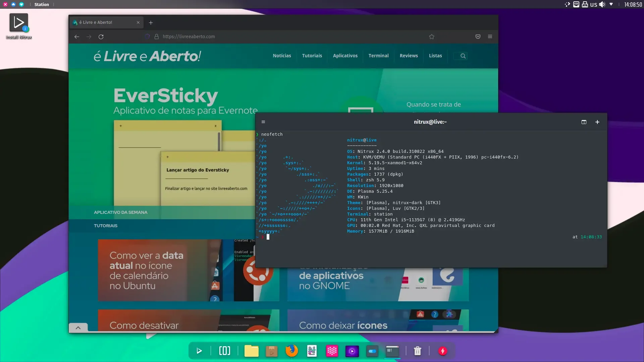Click the terminal title 'nitrux@live:~'
This screenshot has height=362, width=644.
[x=430, y=122]
